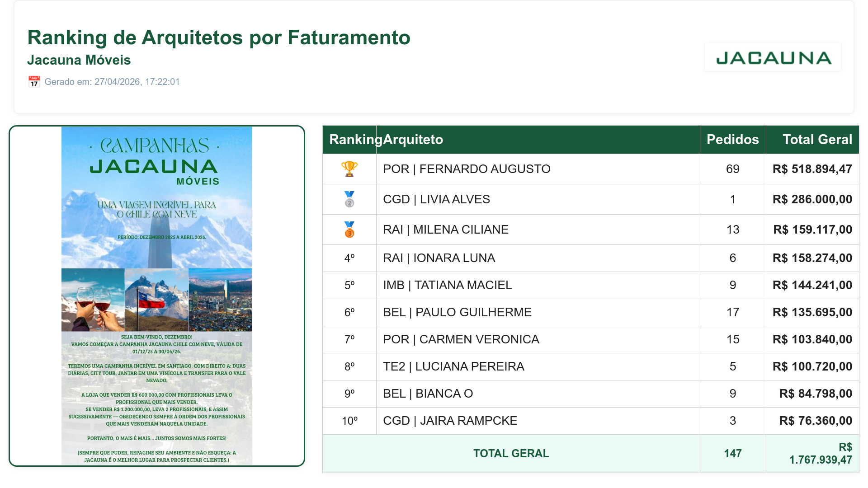Click the gold trophy first-place icon
The width and height of the screenshot is (868, 488).
(x=349, y=169)
